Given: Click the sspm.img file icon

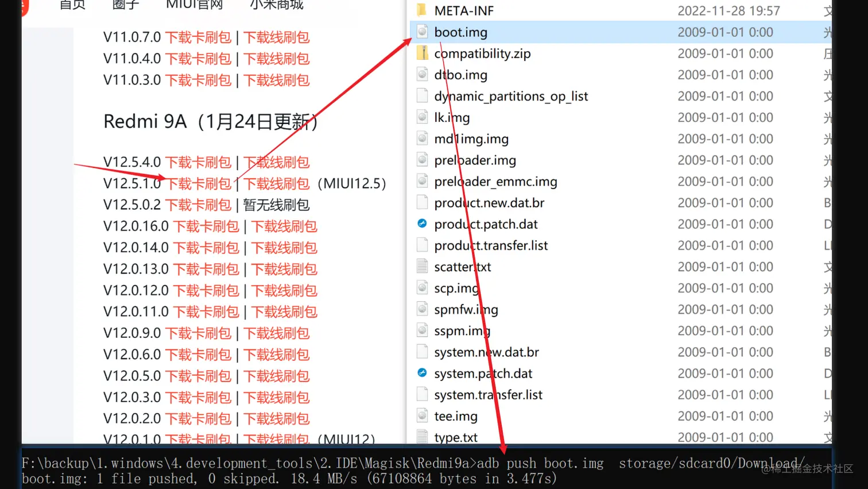Looking at the screenshot, I should (x=422, y=330).
